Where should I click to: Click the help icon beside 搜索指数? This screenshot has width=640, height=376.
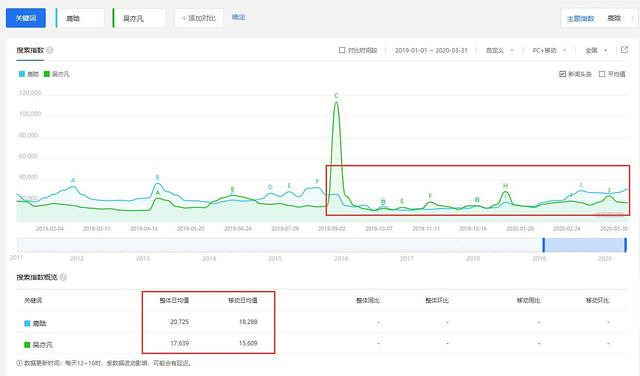(50, 50)
